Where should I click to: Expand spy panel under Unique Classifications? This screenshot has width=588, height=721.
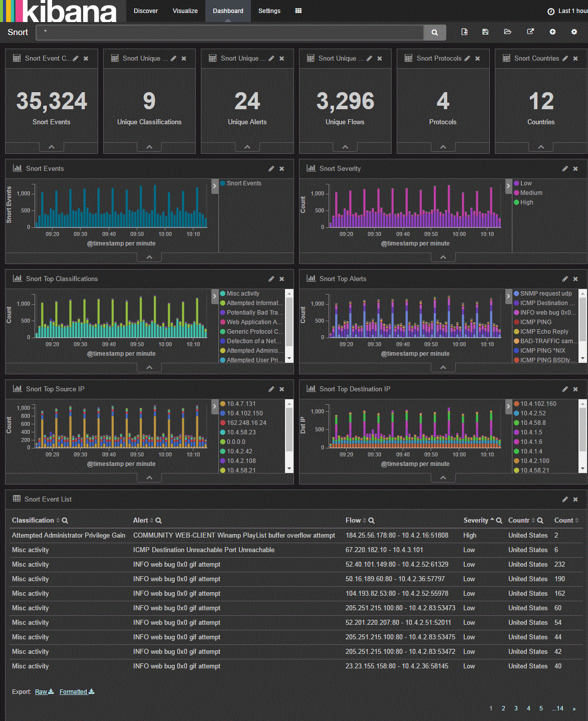tap(149, 147)
